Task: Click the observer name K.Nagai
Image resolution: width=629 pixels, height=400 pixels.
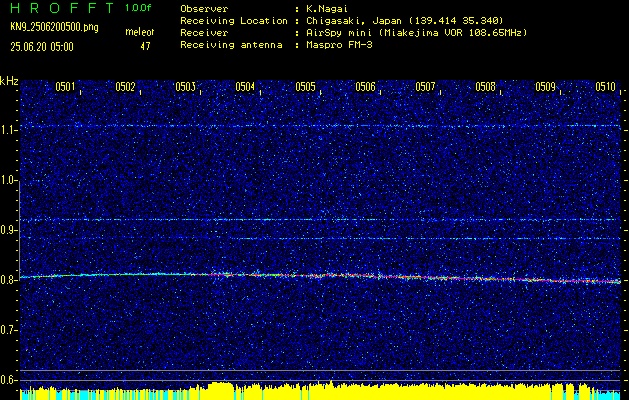Action: click(x=328, y=9)
